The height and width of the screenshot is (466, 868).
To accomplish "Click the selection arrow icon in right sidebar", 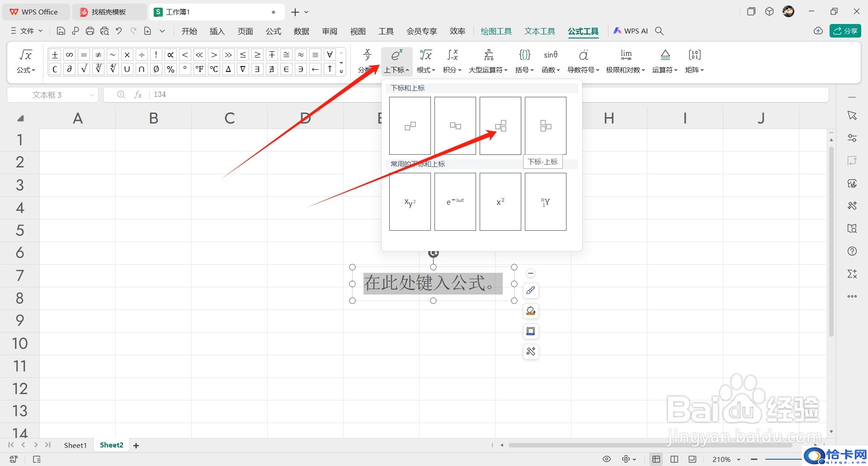I will click(852, 115).
